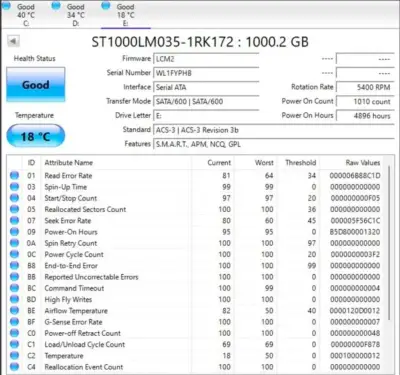The height and width of the screenshot is (375, 400).
Task: Select the Load/Unload Cycle Count attribute name
Action: click(x=85, y=344)
